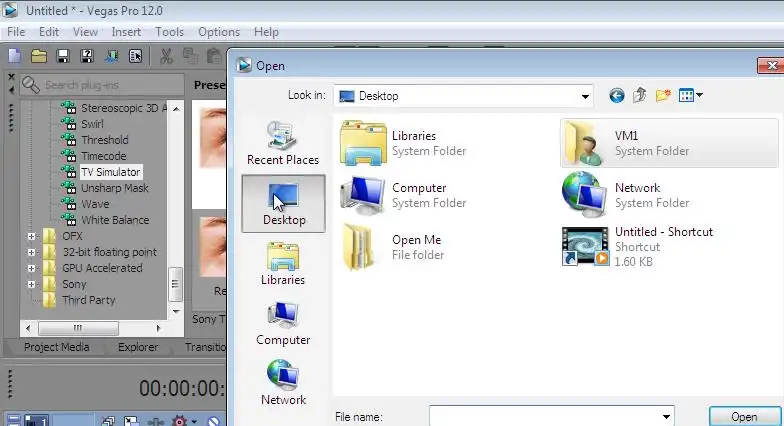The width and height of the screenshot is (784, 426).
Task: Click the Search plug-ins field
Action: tap(102, 85)
